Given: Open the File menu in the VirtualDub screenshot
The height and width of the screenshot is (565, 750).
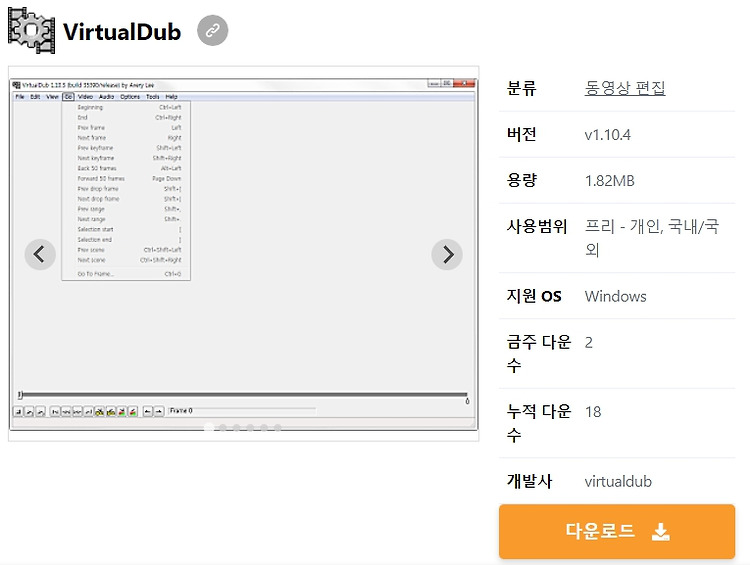Looking at the screenshot, I should point(20,97).
